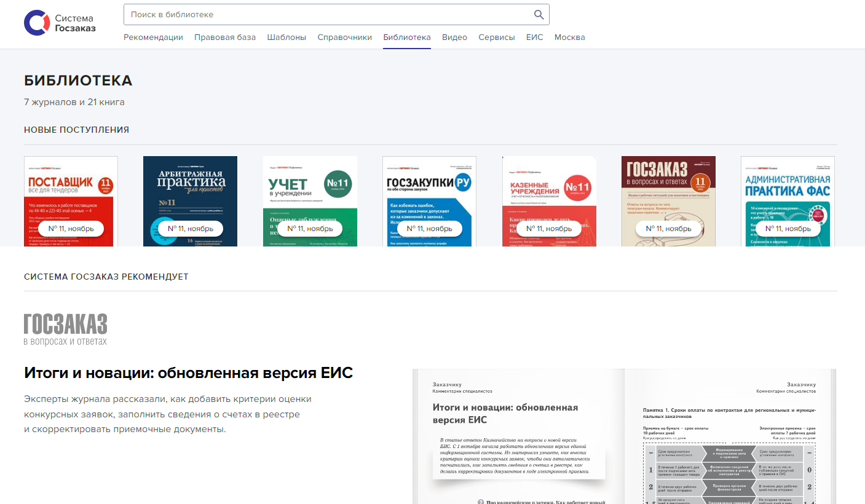Go to the Шаблоны section
The height and width of the screenshot is (504, 865).
[x=286, y=37]
